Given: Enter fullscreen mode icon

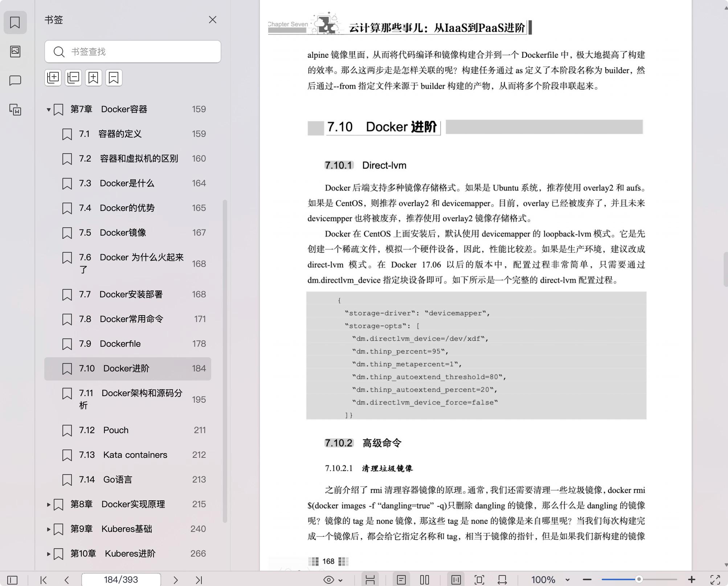Looking at the screenshot, I should coord(715,580).
